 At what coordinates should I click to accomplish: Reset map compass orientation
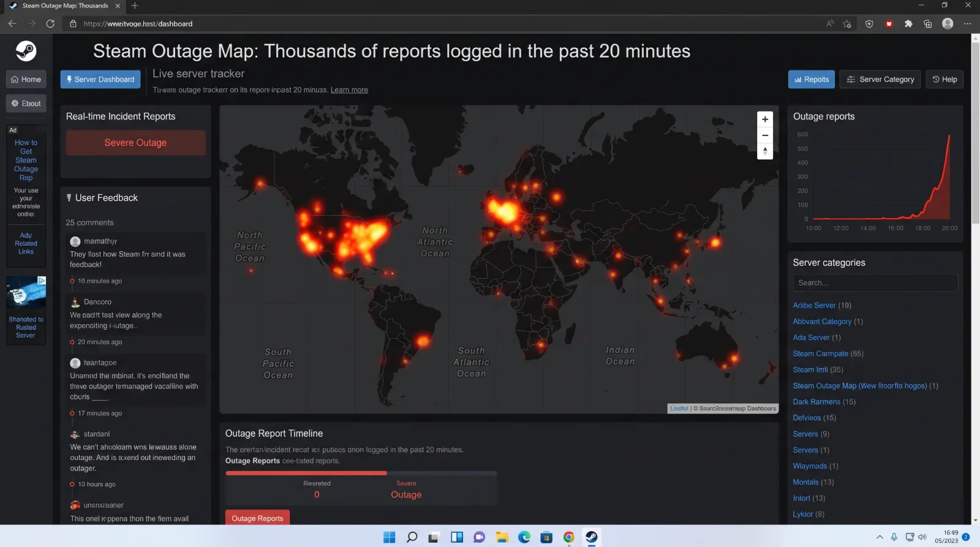point(765,151)
